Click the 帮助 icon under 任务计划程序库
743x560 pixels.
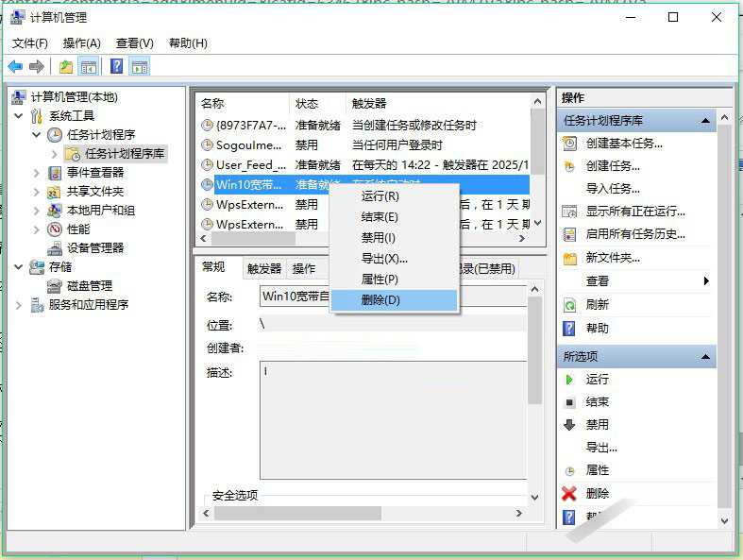(568, 328)
